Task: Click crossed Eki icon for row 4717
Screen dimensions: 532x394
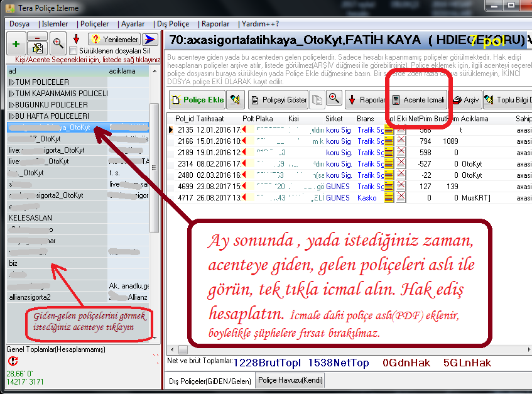Action: coord(401,198)
